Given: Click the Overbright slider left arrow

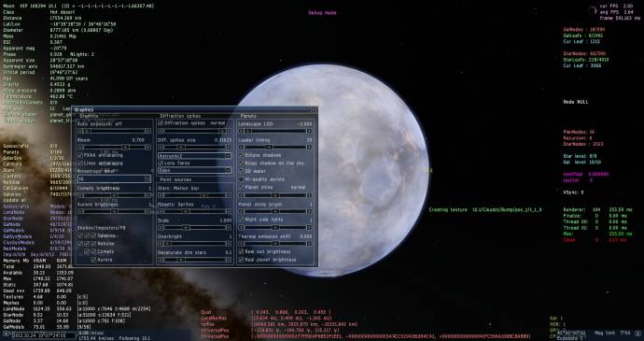Looking at the screenshot, I should pyautogui.click(x=161, y=244).
